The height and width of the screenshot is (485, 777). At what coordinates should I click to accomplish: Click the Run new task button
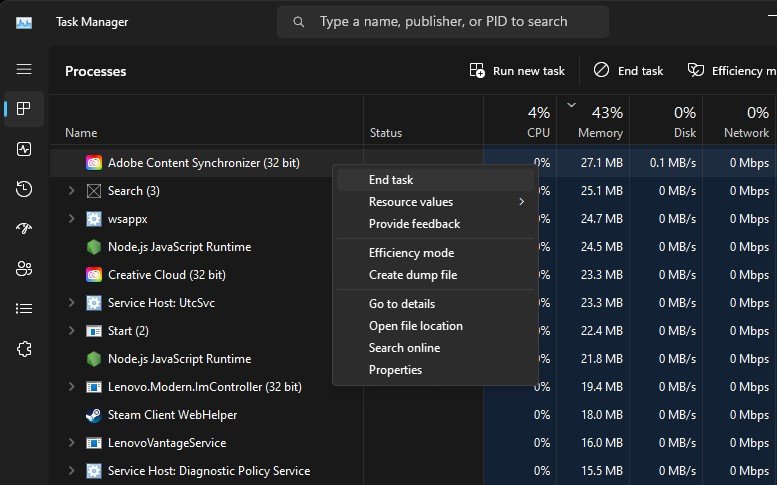(517, 71)
